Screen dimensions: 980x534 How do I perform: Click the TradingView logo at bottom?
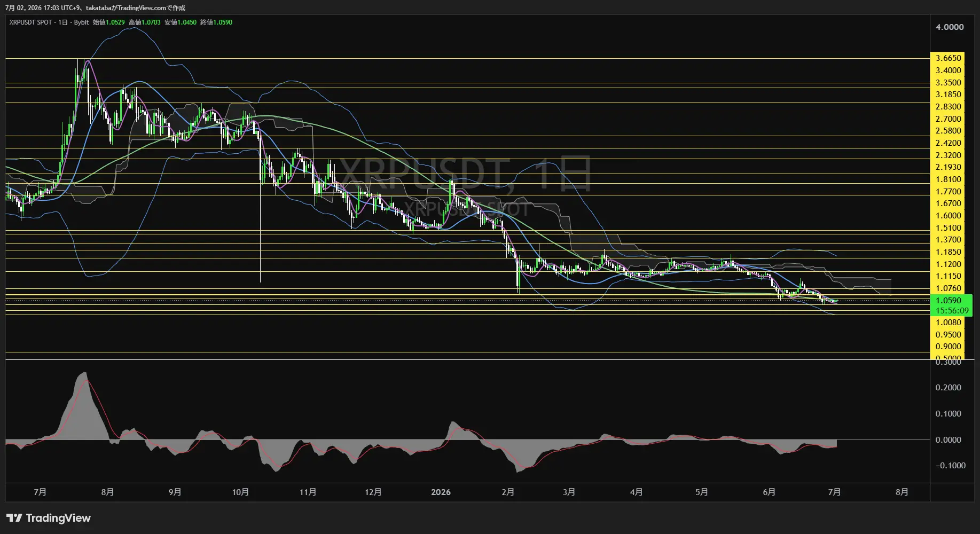coord(49,518)
